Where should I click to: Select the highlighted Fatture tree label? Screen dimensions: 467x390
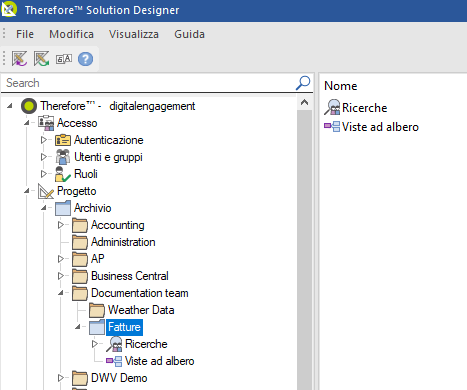coord(124,327)
